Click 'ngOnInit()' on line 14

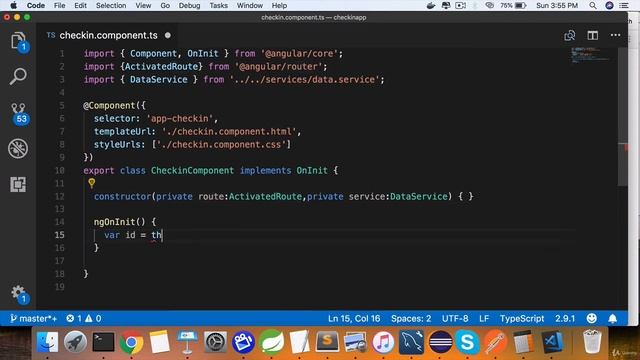pos(120,222)
